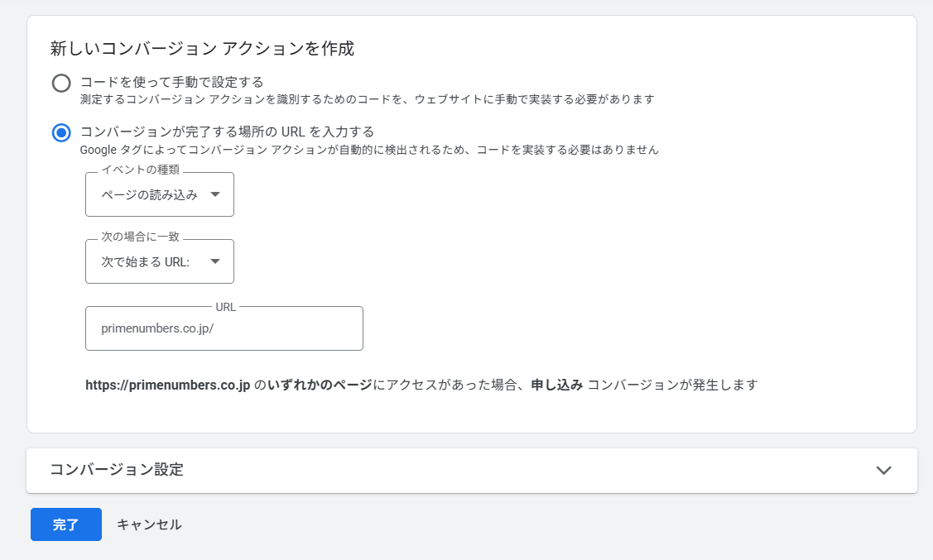Click the bold いずれかのページ text
This screenshot has height=560, width=933.
(320, 385)
